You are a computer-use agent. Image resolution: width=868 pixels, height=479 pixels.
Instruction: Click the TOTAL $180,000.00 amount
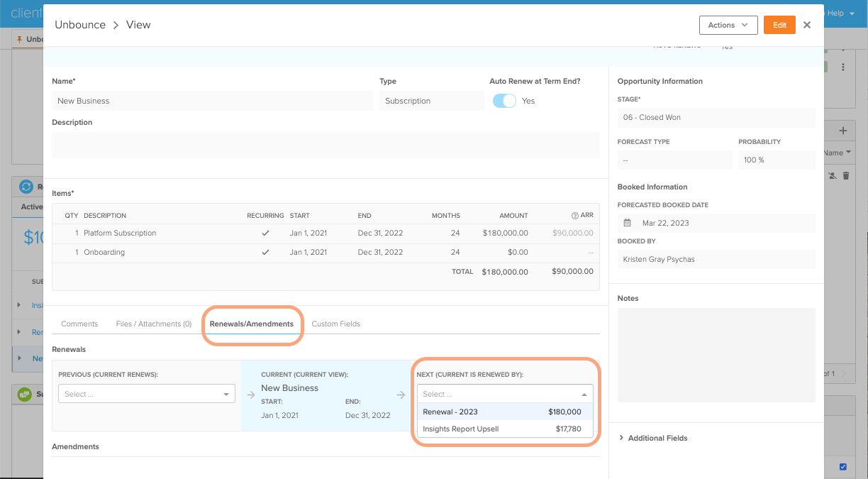coord(505,272)
